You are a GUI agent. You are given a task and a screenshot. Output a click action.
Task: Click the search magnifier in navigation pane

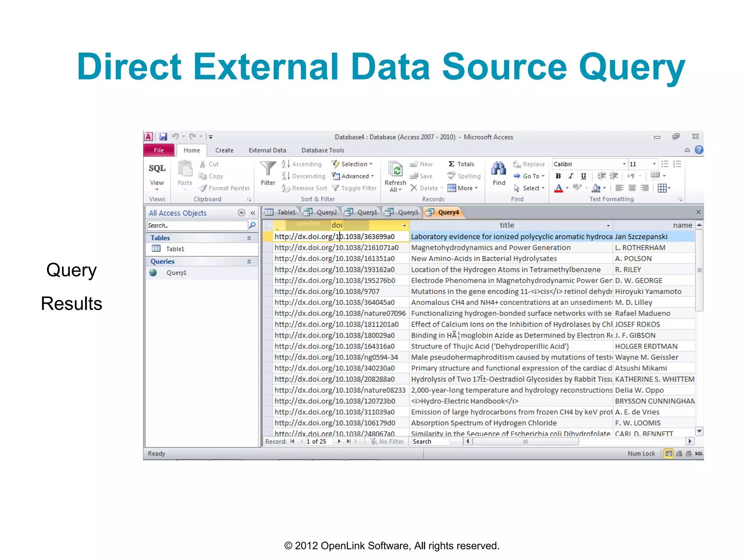[x=252, y=226]
